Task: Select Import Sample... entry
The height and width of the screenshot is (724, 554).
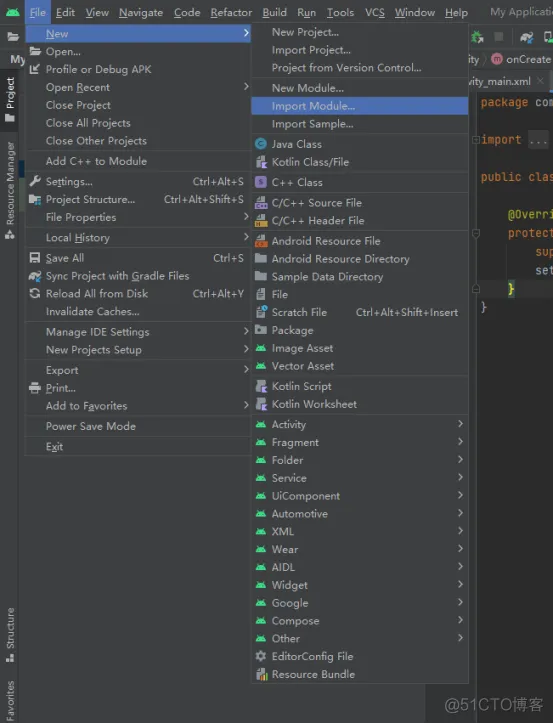Action: pyautogui.click(x=360, y=124)
